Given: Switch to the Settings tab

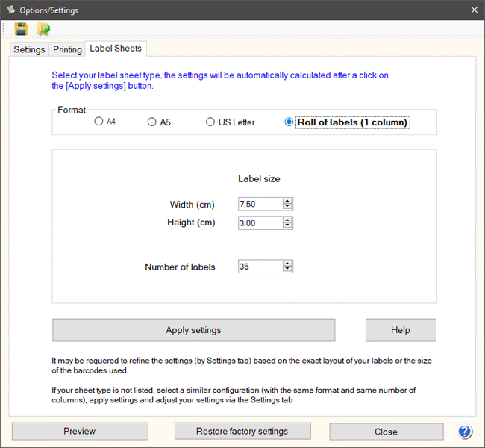Looking at the screenshot, I should (x=29, y=49).
